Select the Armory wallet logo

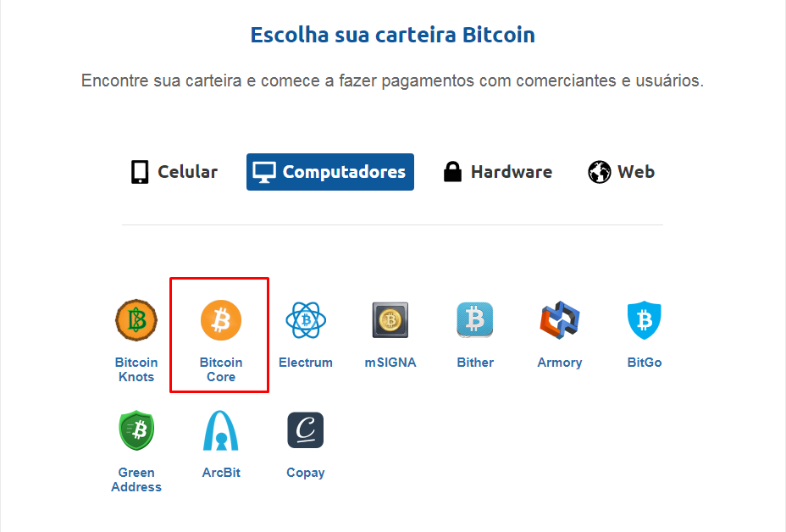[560, 320]
